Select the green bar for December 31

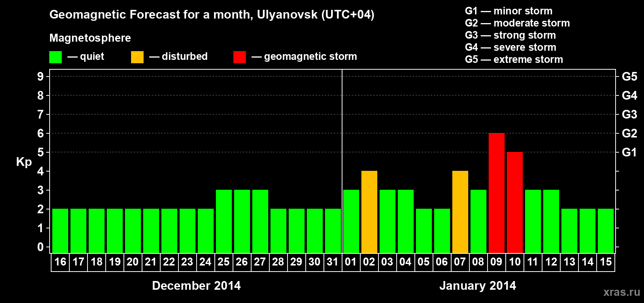click(333, 231)
